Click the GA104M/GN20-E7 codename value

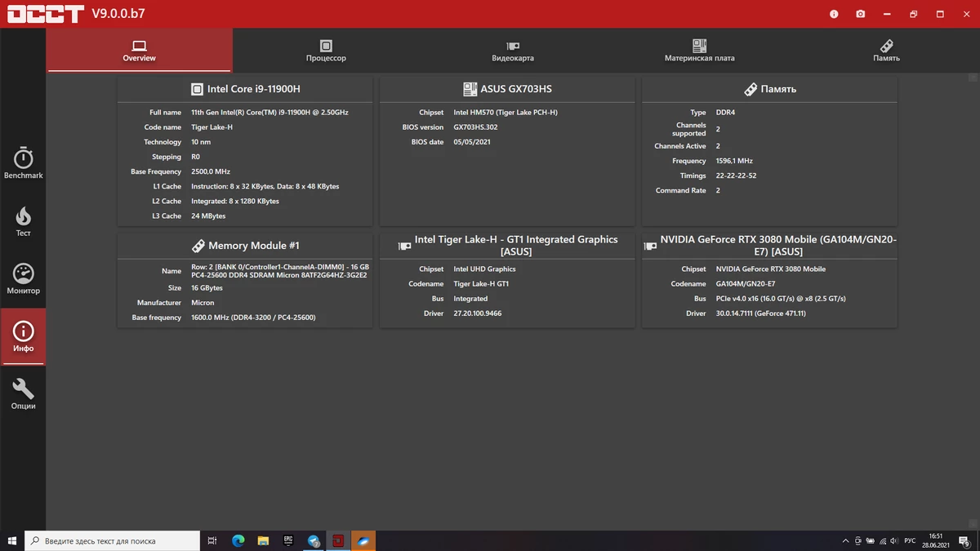(x=746, y=284)
